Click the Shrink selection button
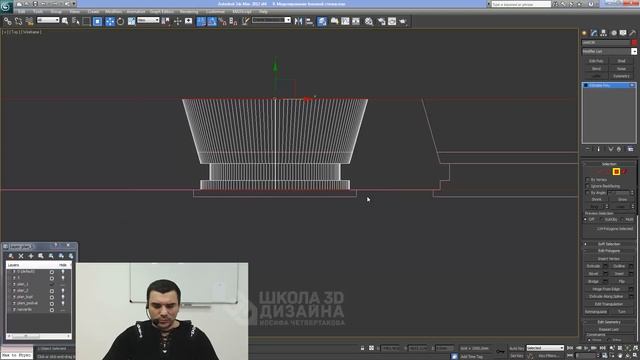 click(597, 200)
